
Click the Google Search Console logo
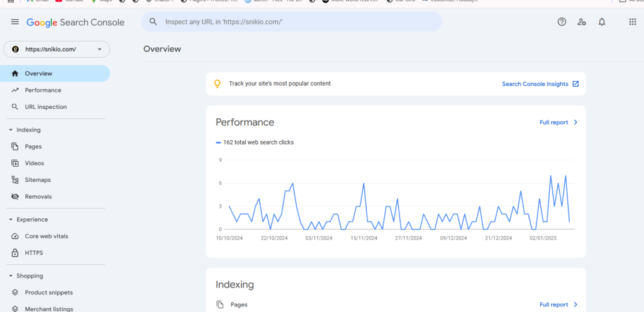click(75, 23)
